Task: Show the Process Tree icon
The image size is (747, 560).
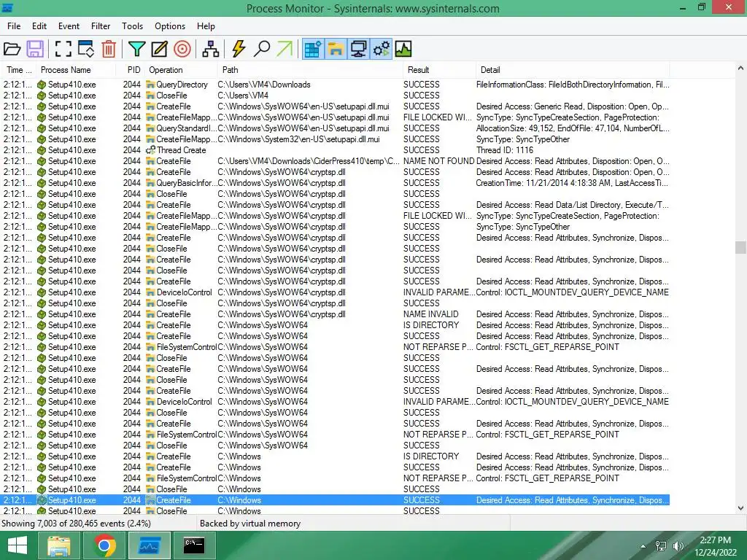Action: tap(211, 49)
